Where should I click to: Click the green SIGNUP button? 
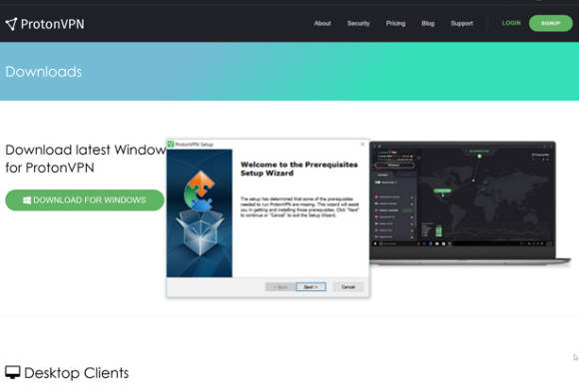click(551, 23)
